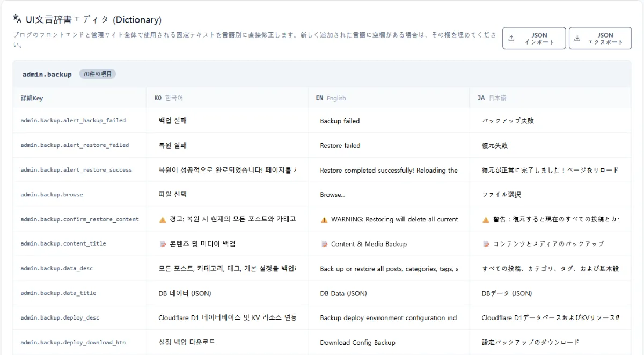Edit the Japanese field 'バックアップ失敗'
This screenshot has height=355, width=644.
point(551,121)
